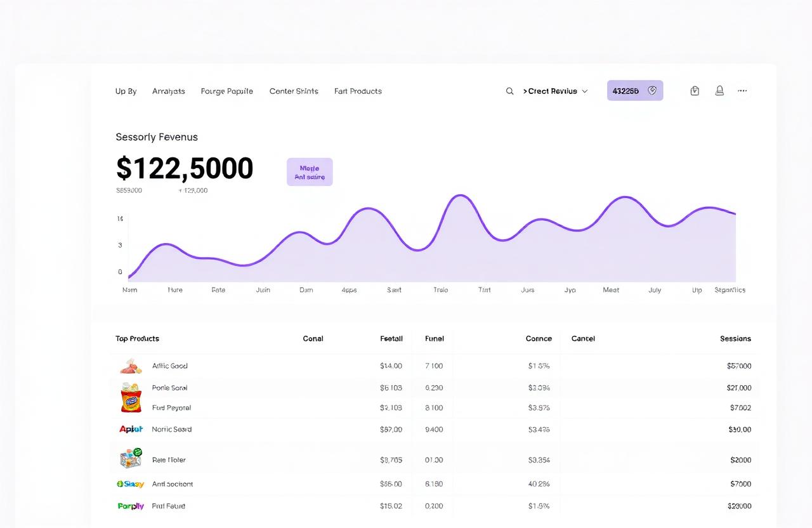Expand the Crect Revius dropdown
The height and width of the screenshot is (528, 812).
tap(555, 91)
